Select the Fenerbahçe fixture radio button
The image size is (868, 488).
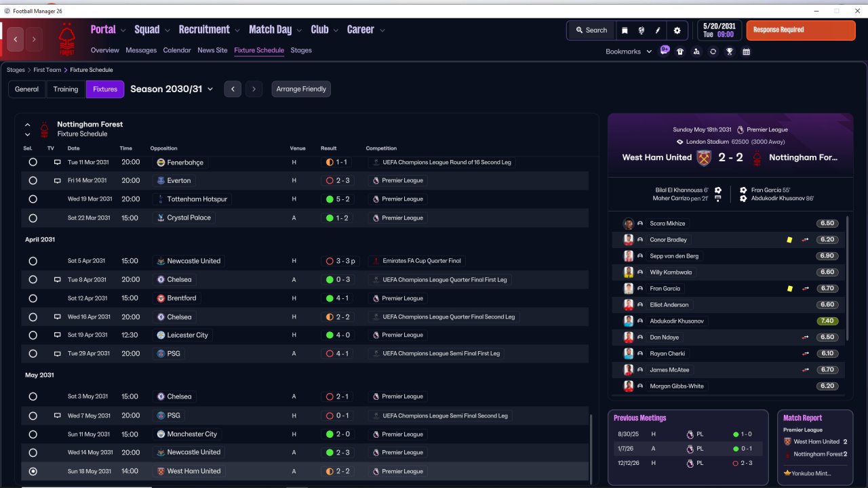point(33,163)
